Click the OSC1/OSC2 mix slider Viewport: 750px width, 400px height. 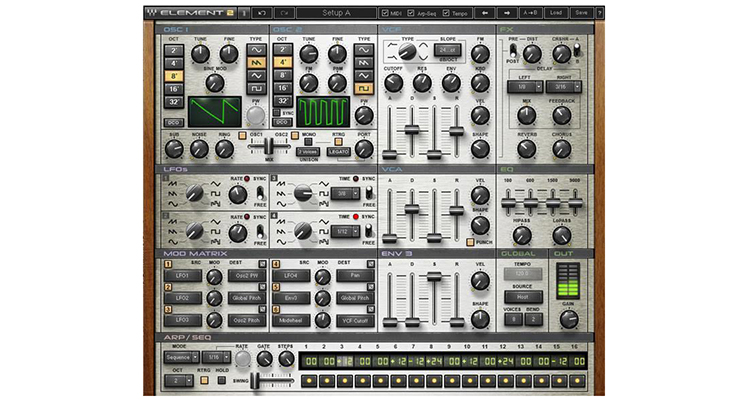[269, 147]
